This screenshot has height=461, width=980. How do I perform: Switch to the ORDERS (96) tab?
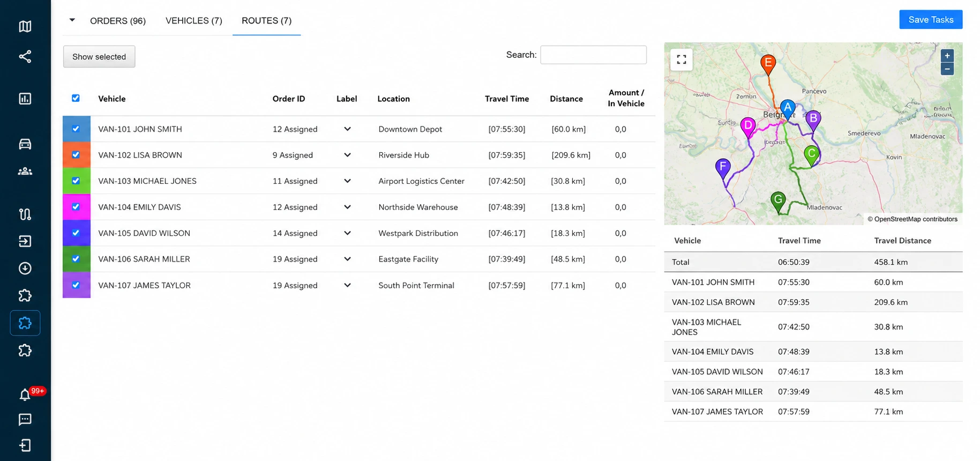click(118, 20)
